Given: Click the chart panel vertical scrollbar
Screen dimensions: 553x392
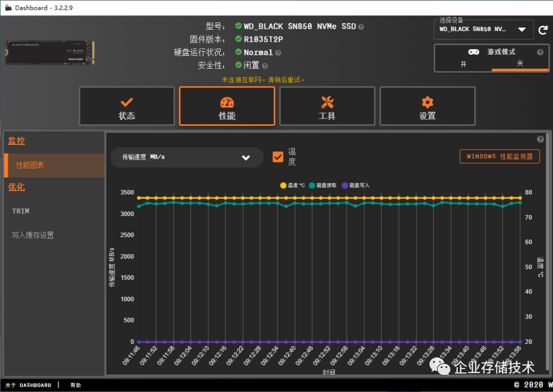Looking at the screenshot, I should [548, 252].
